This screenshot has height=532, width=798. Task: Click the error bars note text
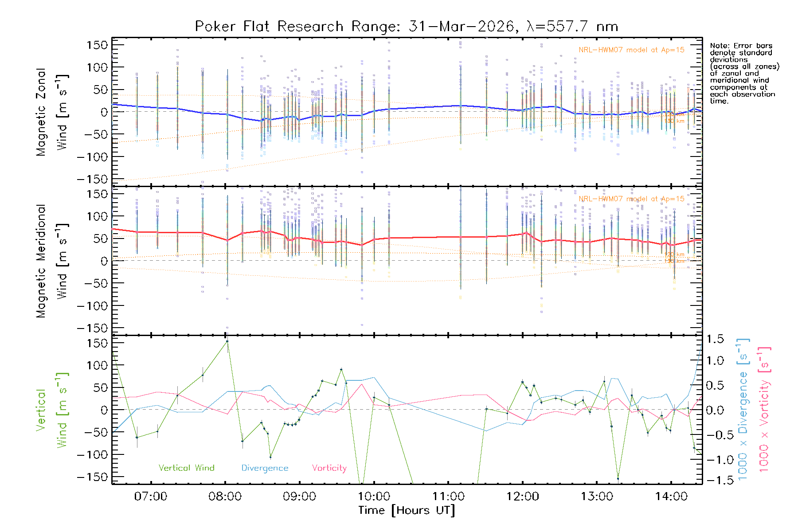point(744,73)
